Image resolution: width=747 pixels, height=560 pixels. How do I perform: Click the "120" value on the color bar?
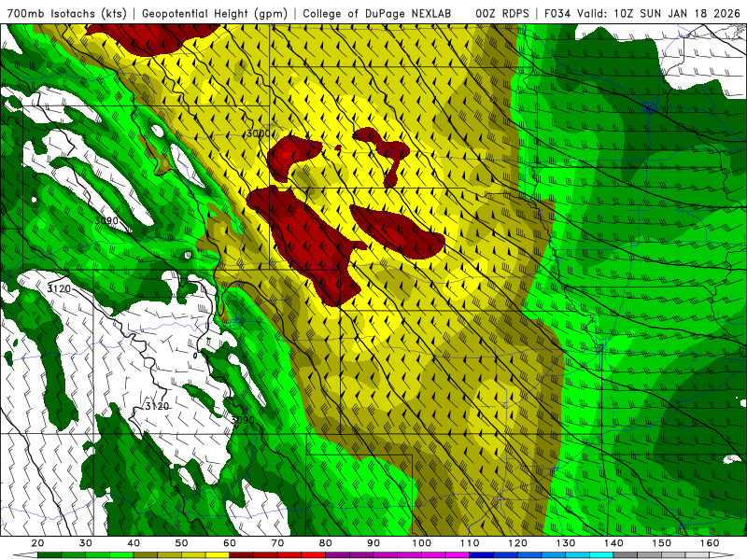(518, 543)
